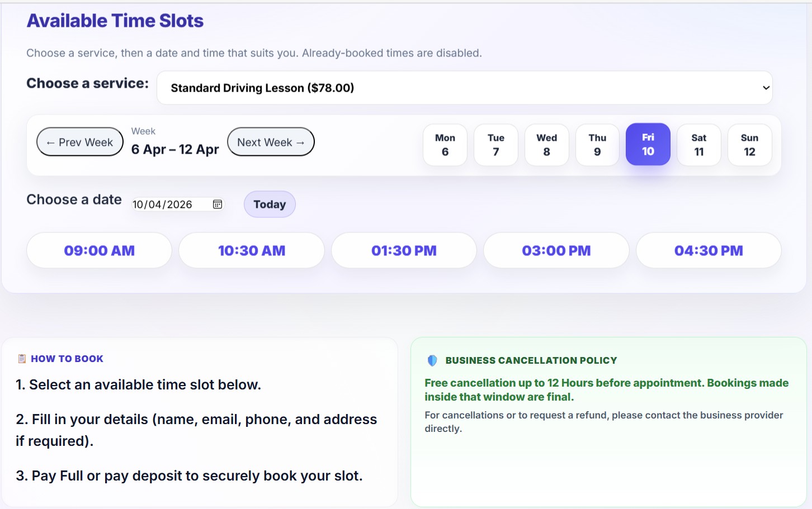Go to the previous week
The image size is (812, 509).
point(79,142)
